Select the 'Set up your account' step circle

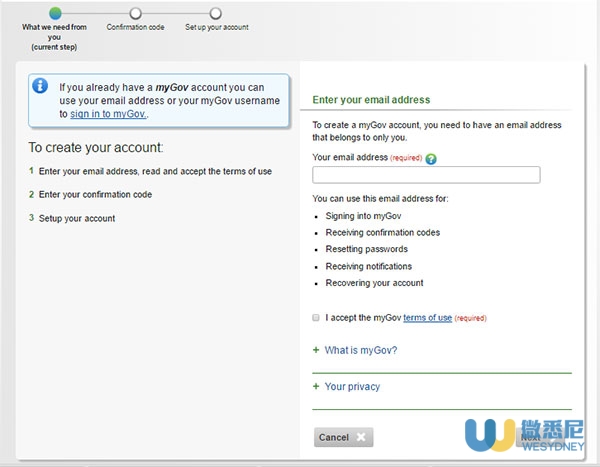pyautogui.click(x=215, y=13)
